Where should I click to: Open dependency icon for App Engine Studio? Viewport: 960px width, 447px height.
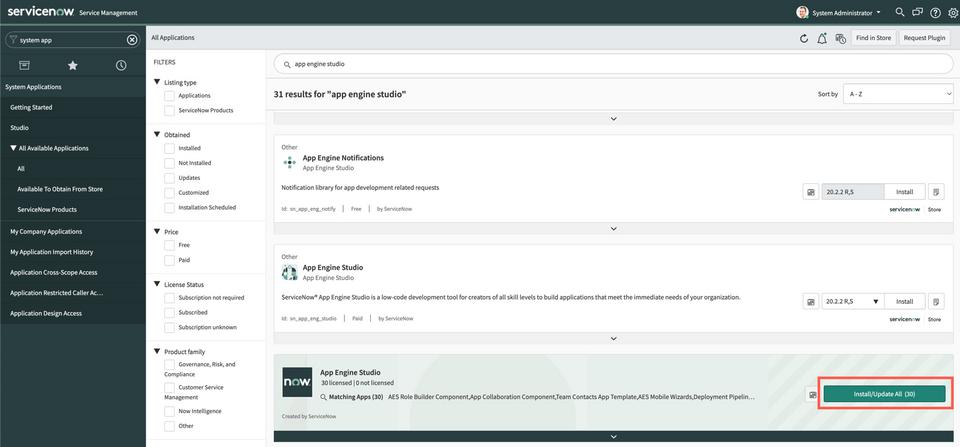[x=811, y=301]
